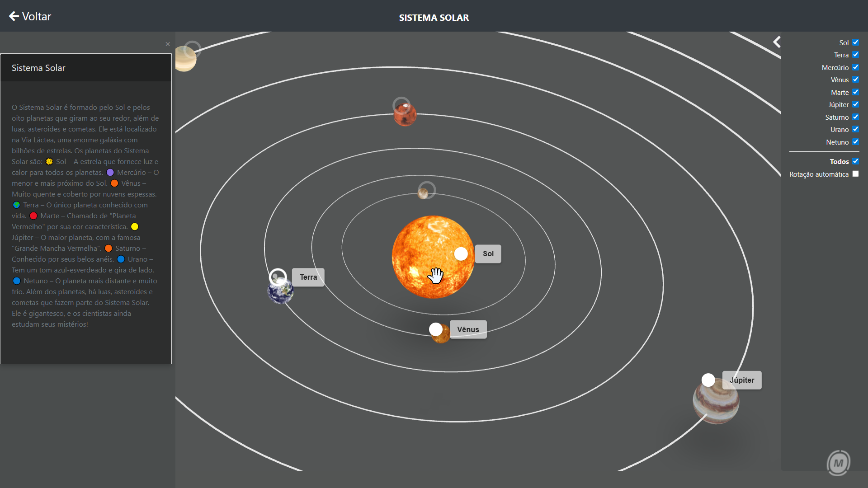Image resolution: width=868 pixels, height=488 pixels.
Task: Enable Rotação automática checkbox
Action: pos(855,174)
